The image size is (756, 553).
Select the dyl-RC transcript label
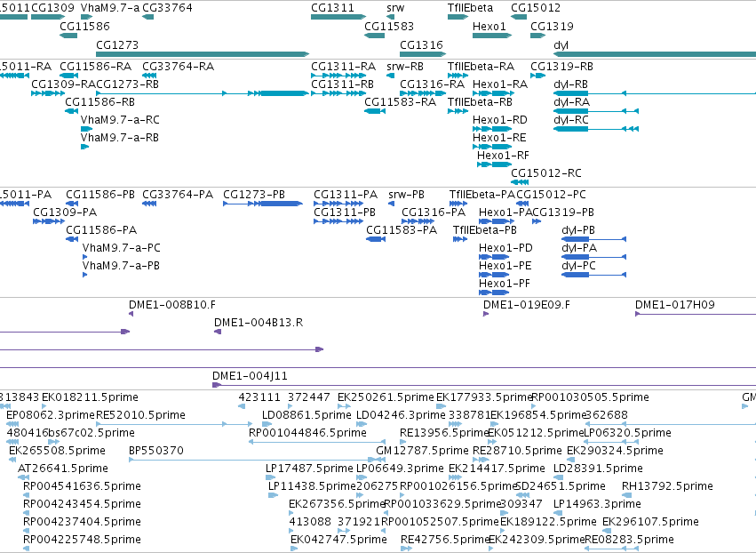click(x=571, y=120)
